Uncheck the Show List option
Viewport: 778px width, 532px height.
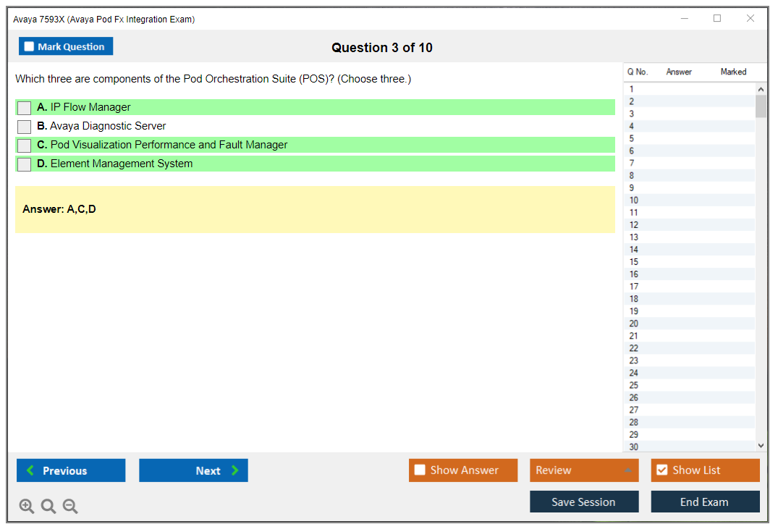(661, 470)
